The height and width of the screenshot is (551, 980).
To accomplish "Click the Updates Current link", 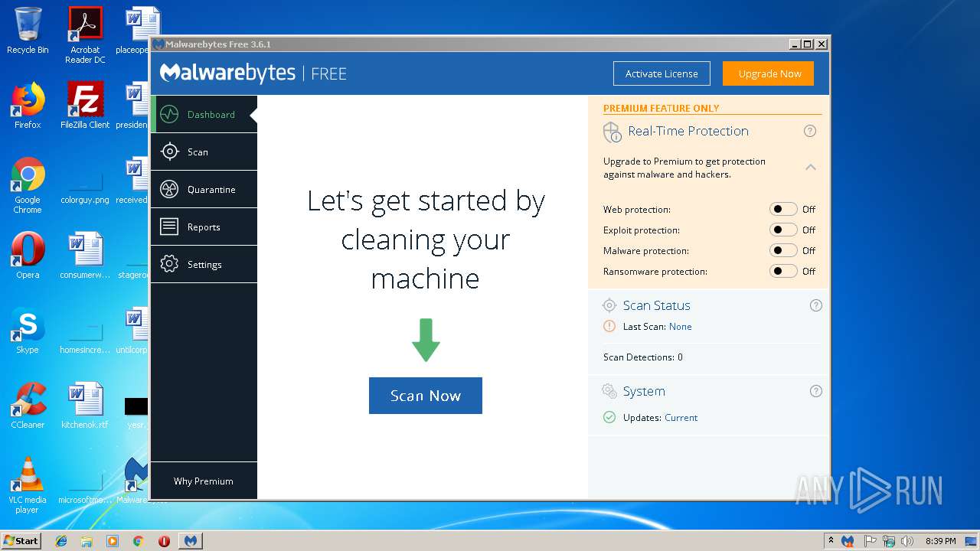I will [681, 418].
